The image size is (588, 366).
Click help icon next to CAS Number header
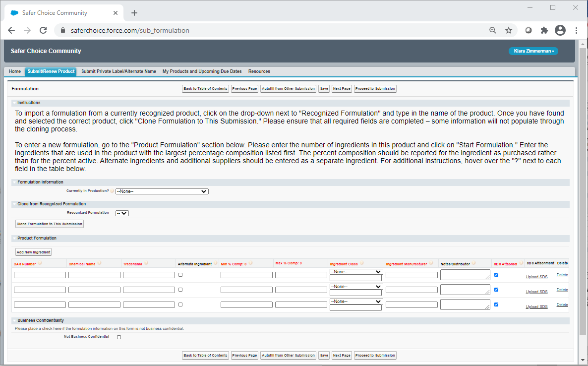click(x=40, y=263)
